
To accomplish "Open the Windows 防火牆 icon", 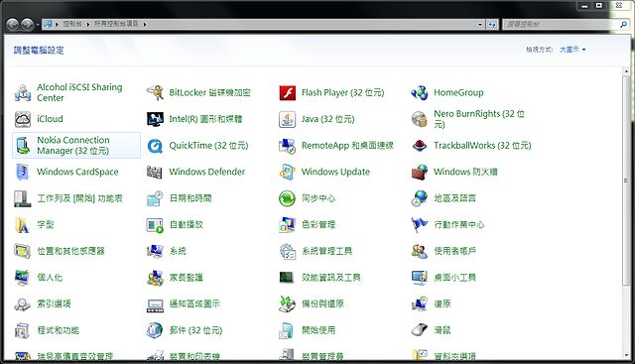I will [420, 172].
